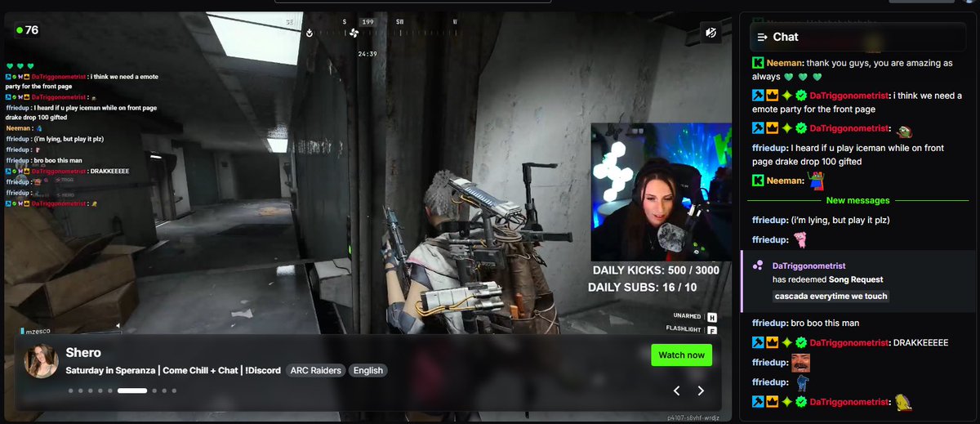Click the 'DAILY KICKS: 500 / 3000' overlay text
The height and width of the screenshot is (424, 980).
(656, 270)
